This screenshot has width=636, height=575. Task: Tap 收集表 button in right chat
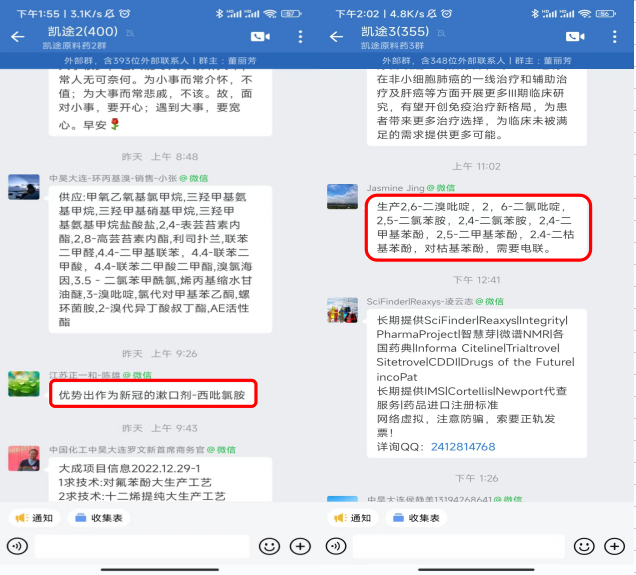(x=416, y=518)
